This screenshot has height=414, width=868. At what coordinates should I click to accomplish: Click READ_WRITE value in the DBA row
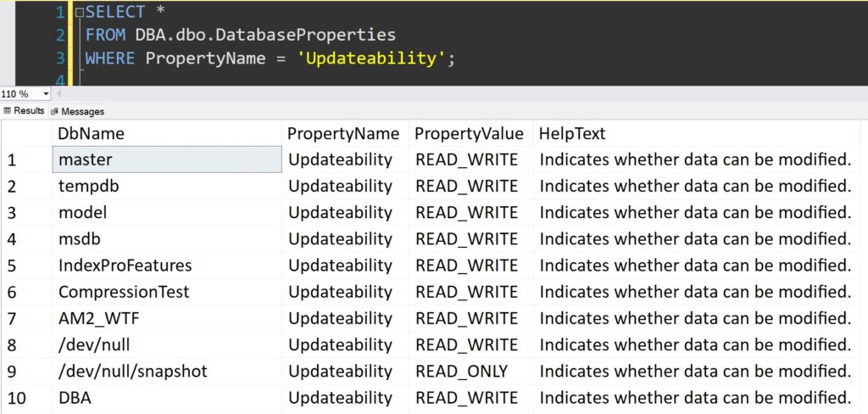[x=470, y=397]
